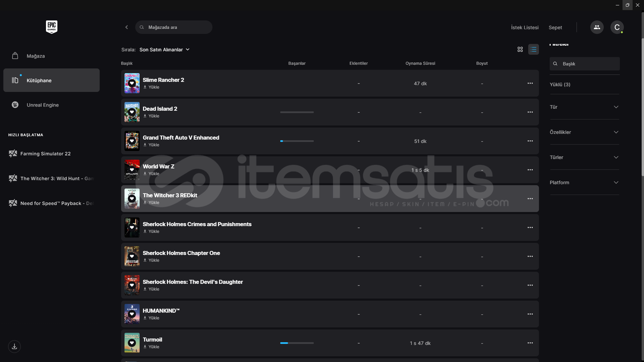The height and width of the screenshot is (362, 644).
Task: Filter by Yüklü (3) installed games
Action: point(560,85)
